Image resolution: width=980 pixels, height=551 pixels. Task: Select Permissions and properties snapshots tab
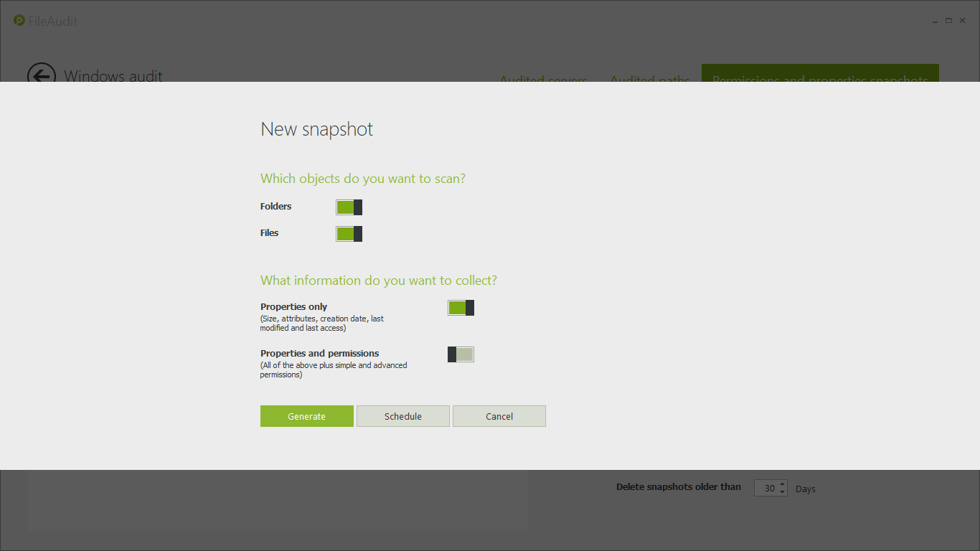pos(819,76)
